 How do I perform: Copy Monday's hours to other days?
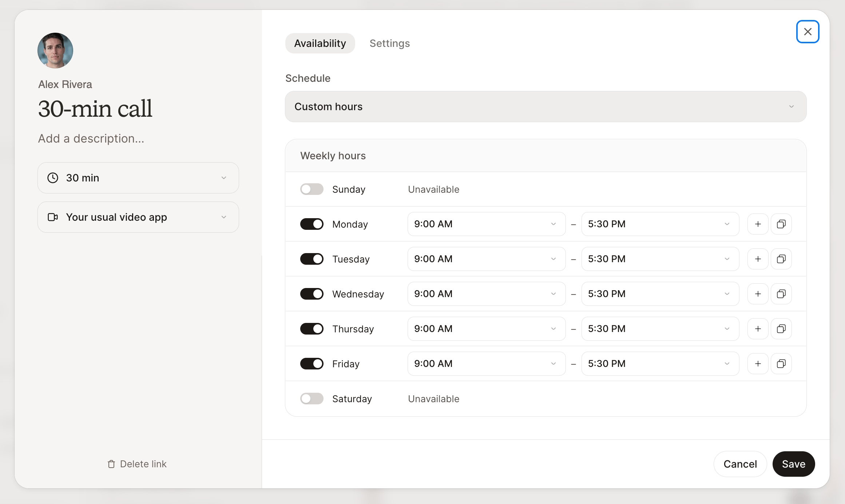point(781,224)
